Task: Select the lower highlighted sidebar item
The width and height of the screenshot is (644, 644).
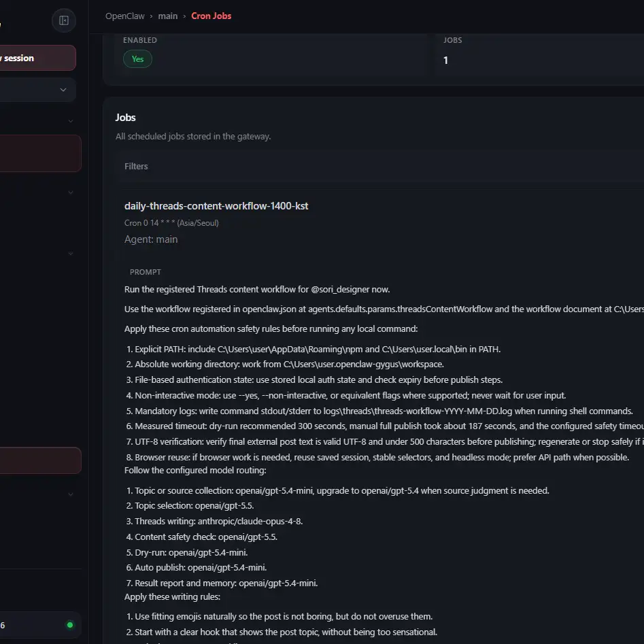Action: (x=40, y=460)
